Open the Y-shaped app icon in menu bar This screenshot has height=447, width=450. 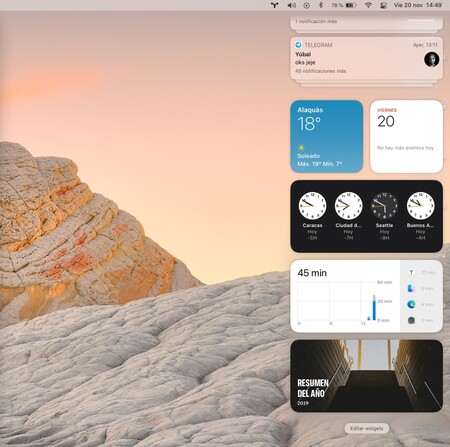coord(274,5)
